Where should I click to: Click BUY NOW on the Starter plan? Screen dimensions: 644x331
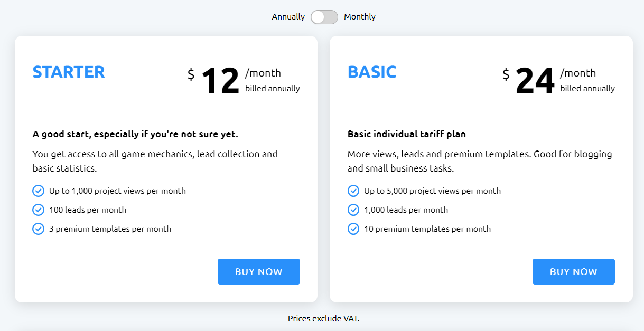258,271
